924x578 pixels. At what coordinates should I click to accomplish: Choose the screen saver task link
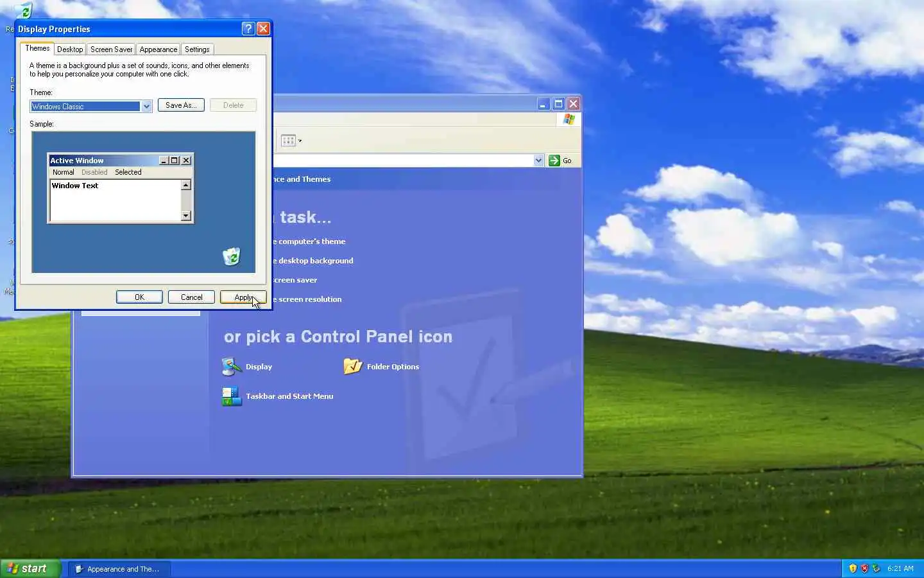(x=295, y=280)
